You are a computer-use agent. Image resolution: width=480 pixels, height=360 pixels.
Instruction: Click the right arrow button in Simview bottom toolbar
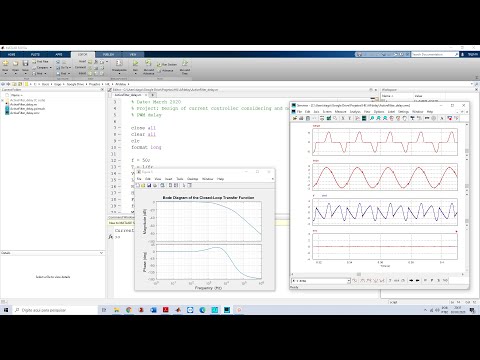click(417, 281)
